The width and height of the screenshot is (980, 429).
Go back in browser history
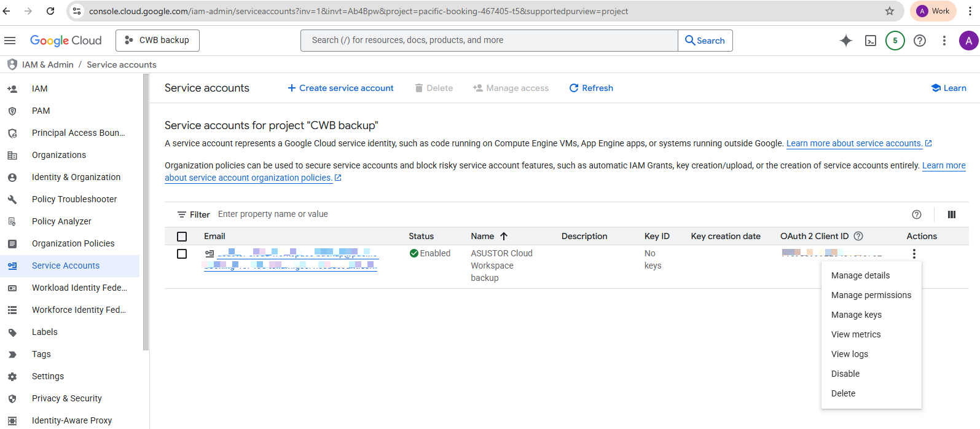click(7, 11)
